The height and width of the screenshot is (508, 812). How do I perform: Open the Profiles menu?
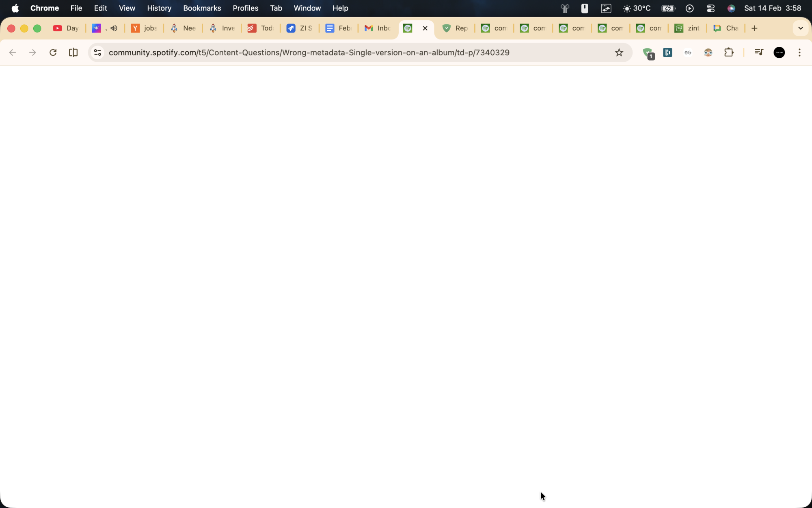pyautogui.click(x=245, y=8)
